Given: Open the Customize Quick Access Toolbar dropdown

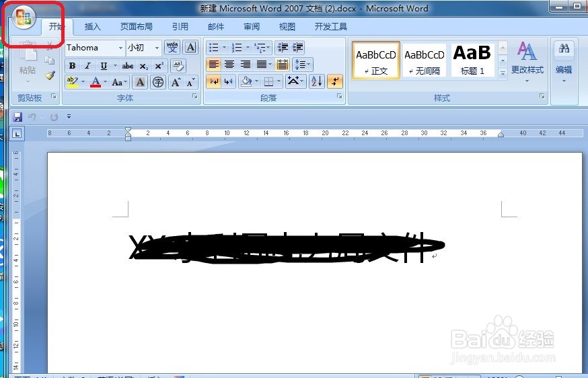Looking at the screenshot, I should (x=69, y=116).
